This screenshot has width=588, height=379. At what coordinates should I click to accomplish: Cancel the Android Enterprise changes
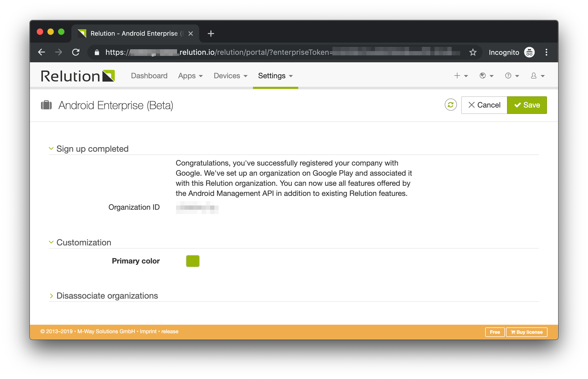[x=484, y=105]
